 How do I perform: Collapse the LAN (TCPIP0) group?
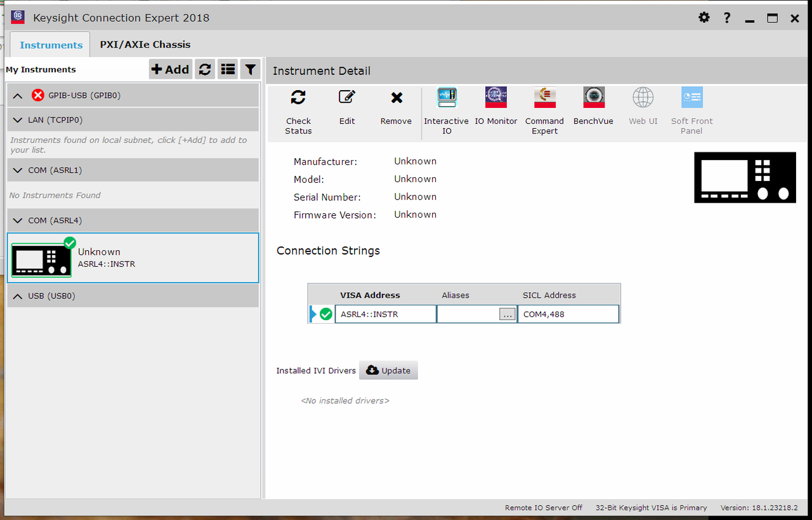click(17, 119)
